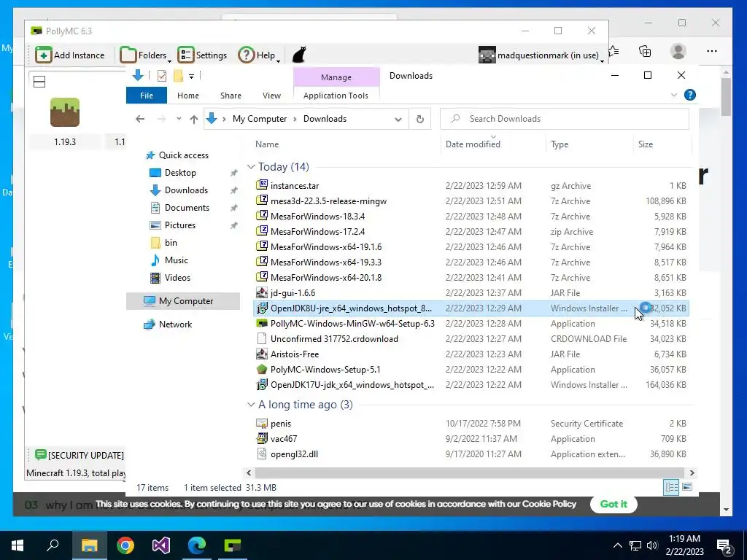The width and height of the screenshot is (747, 560).
Task: Open Explorer Help icon
Action: [x=690, y=95]
